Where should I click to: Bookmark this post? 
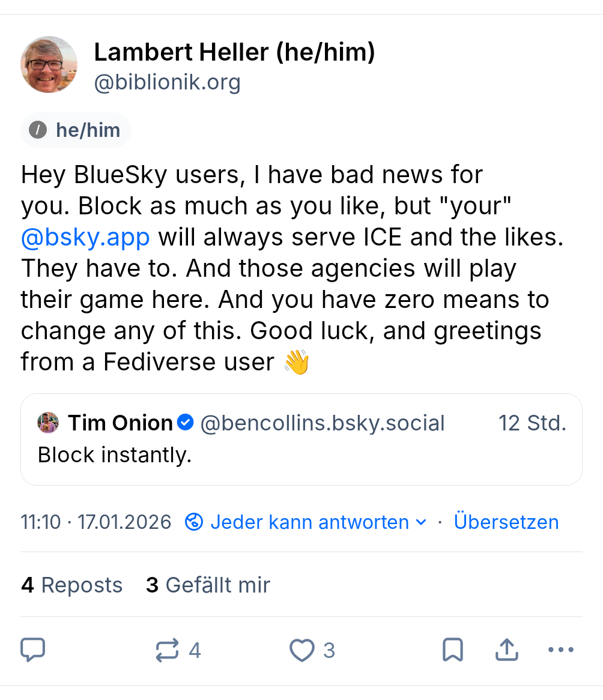coord(452,650)
